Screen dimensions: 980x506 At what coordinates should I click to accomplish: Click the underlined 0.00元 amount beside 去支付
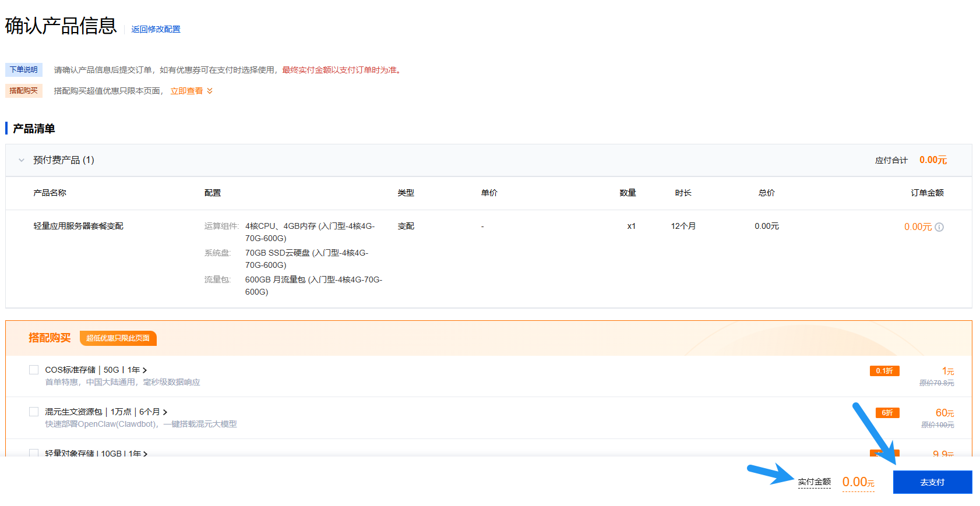point(858,482)
